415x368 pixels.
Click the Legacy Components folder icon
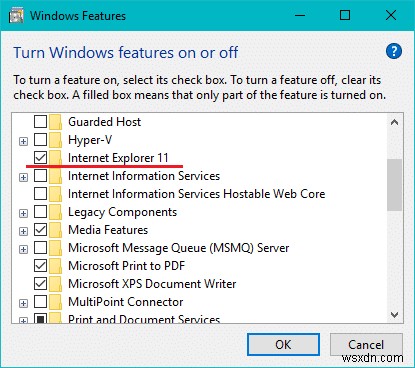55,212
